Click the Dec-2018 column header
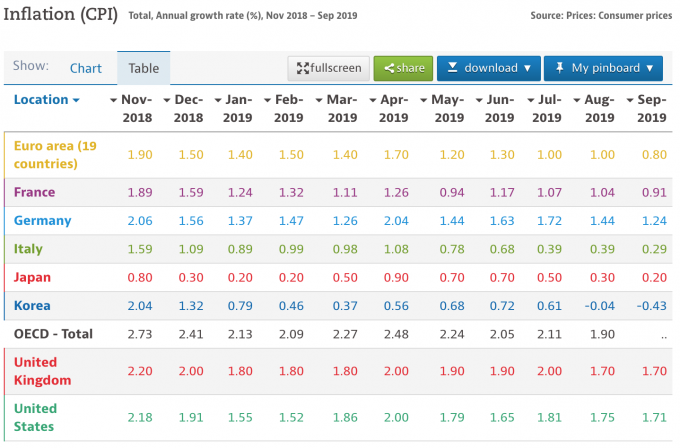The image size is (680, 448). tap(188, 108)
